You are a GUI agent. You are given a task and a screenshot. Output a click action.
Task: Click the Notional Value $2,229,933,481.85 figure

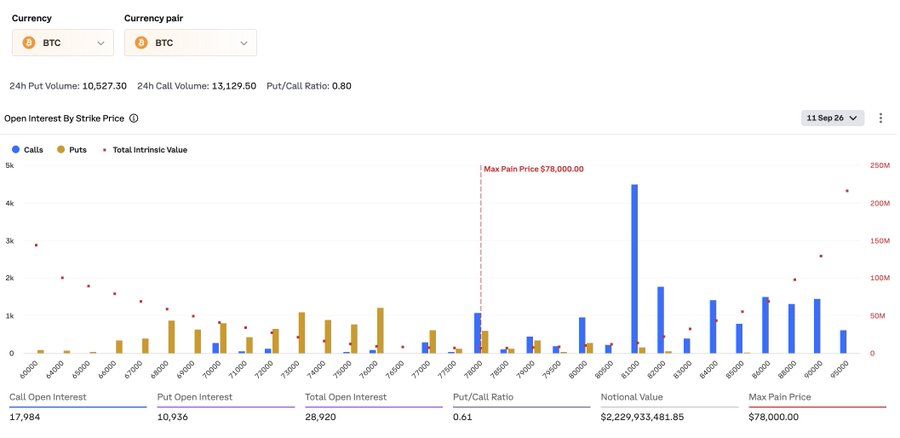point(642,417)
